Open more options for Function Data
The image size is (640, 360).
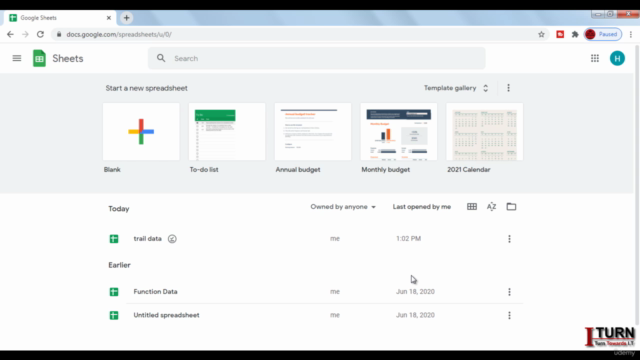509,291
